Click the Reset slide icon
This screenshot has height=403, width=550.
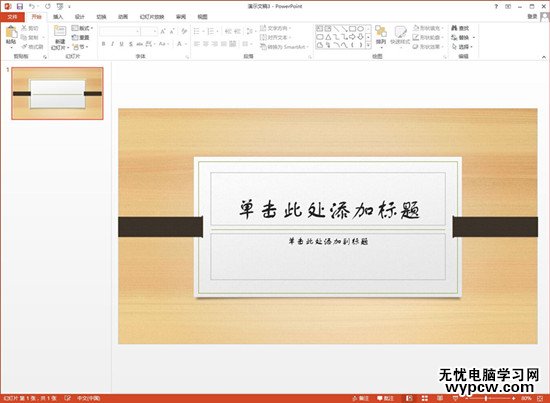click(75, 38)
